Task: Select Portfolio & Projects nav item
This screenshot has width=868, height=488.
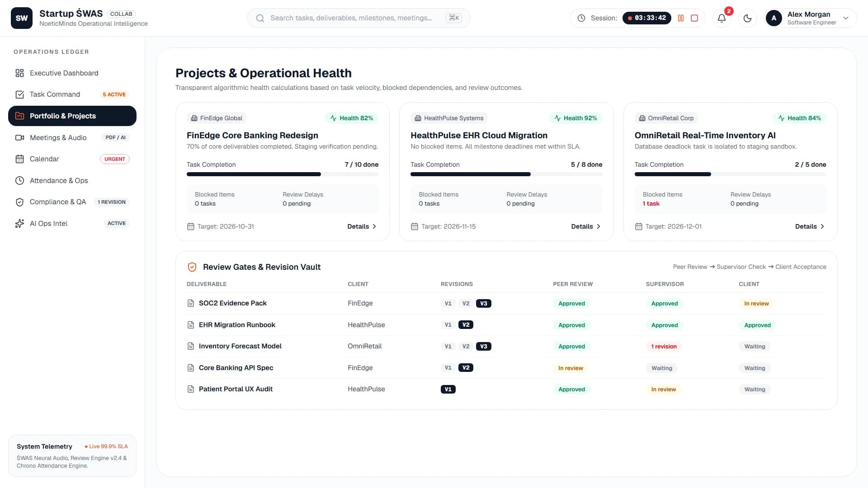Action: 72,116
